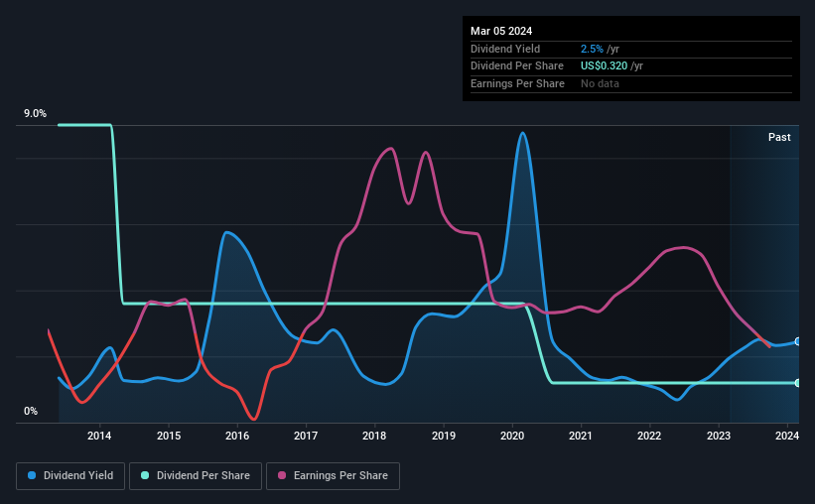The height and width of the screenshot is (504, 815).
Task: Select the Dividend Yield endpoint marker
Action: [x=798, y=341]
